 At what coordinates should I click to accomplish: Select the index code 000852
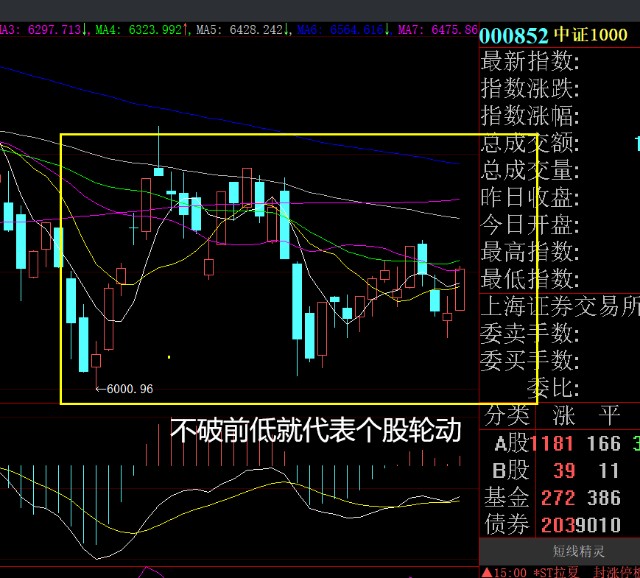[x=514, y=36]
